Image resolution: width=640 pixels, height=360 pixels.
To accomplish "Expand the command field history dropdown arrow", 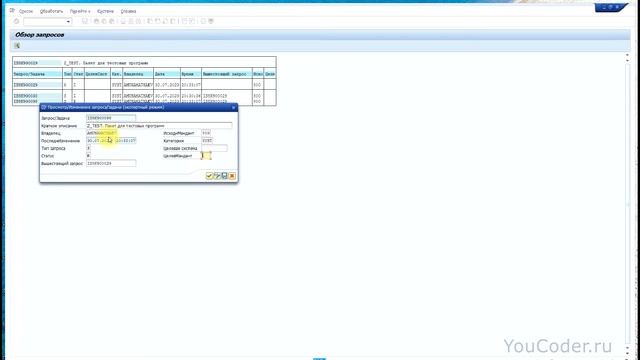I will pos(69,21).
